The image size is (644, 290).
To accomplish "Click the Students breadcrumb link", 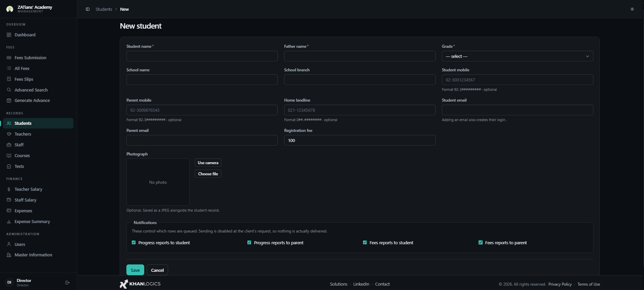I will click(x=104, y=9).
